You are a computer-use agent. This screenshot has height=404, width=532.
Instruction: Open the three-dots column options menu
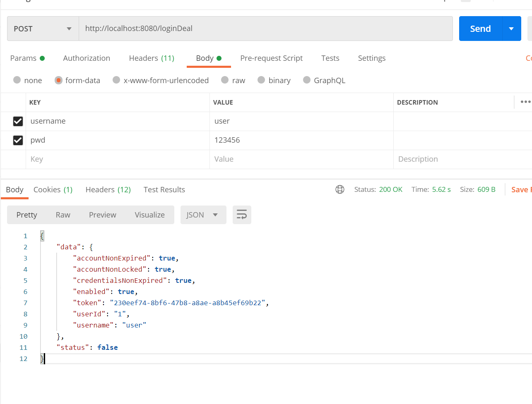525,102
